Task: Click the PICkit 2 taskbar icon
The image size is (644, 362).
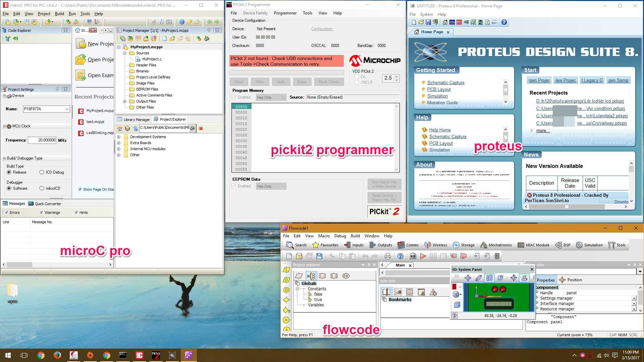Action: tap(156, 355)
